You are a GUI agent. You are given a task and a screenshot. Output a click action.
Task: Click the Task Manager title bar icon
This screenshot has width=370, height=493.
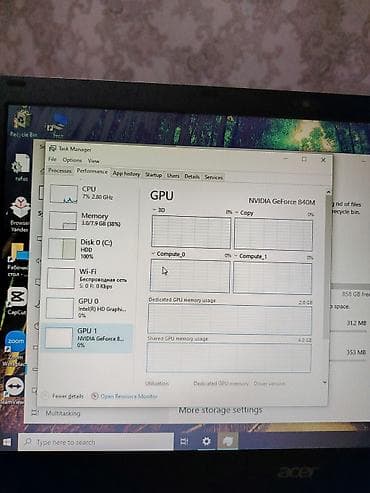pyautogui.click(x=52, y=148)
